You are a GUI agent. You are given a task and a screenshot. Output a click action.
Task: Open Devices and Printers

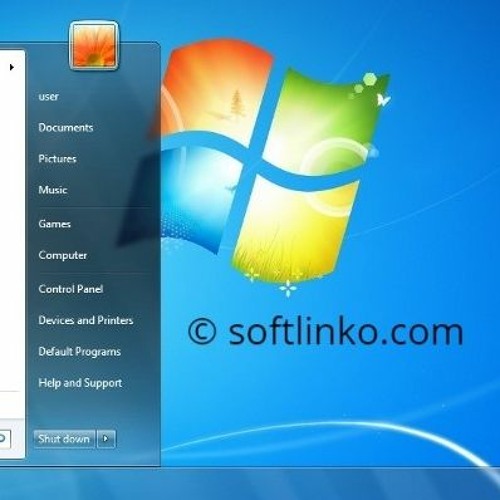coord(86,320)
